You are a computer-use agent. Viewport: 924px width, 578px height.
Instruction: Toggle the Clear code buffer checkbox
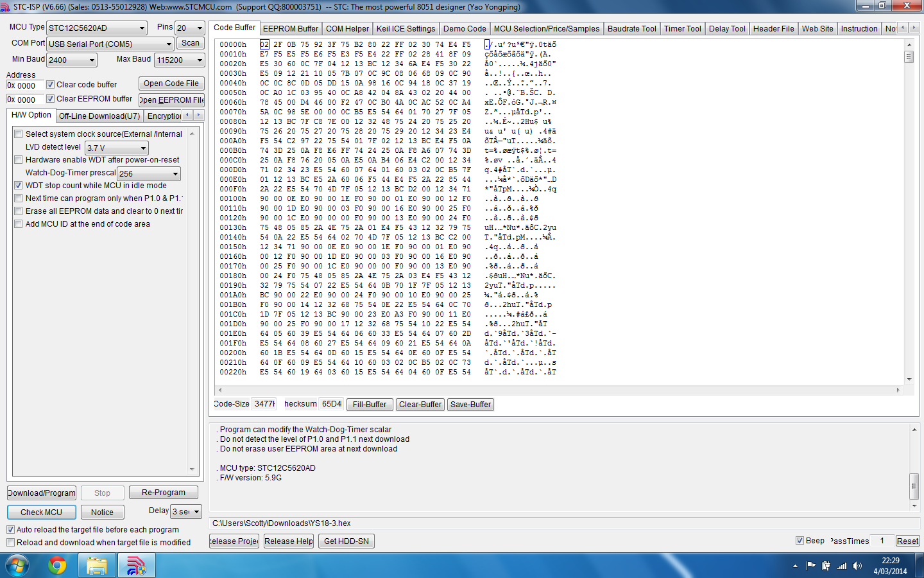tap(51, 85)
